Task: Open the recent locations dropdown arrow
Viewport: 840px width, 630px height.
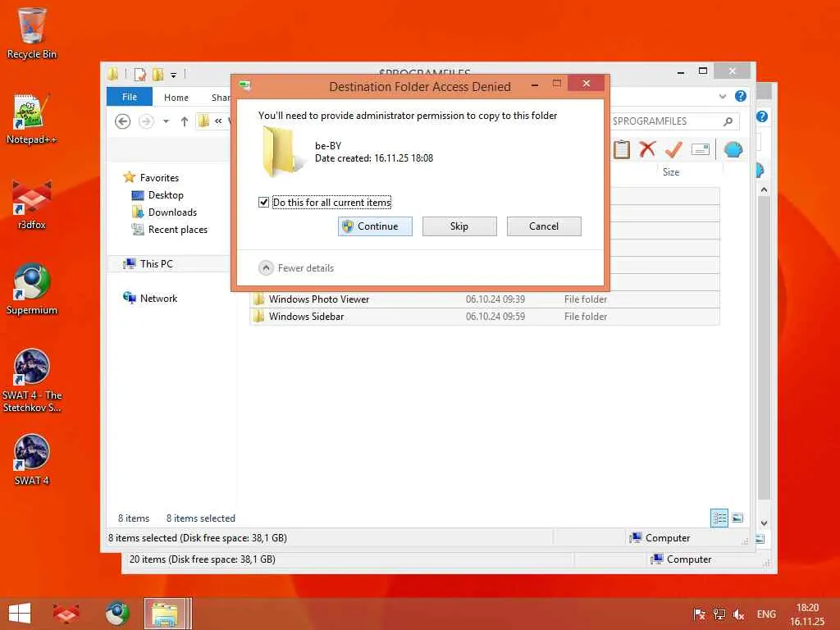Action: (x=166, y=121)
